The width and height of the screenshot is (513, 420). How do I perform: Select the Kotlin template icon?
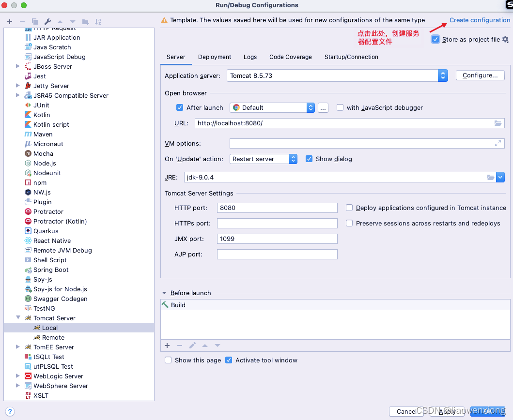coord(28,115)
